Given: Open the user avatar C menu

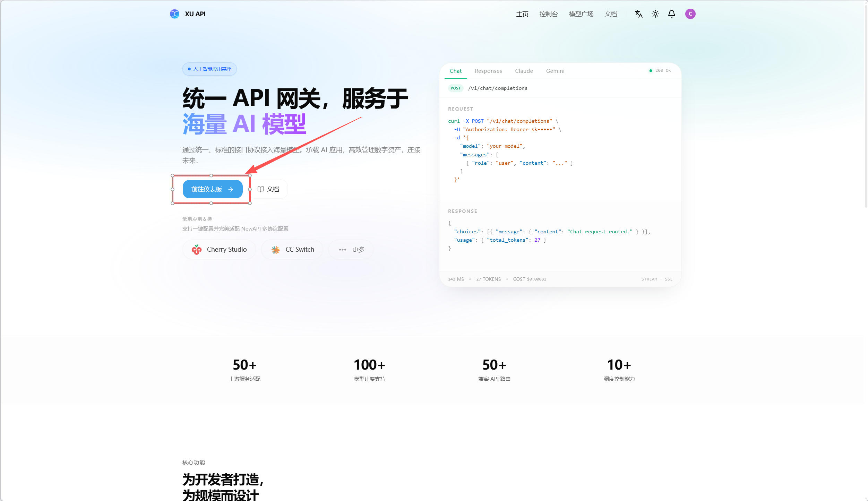Looking at the screenshot, I should (x=690, y=14).
